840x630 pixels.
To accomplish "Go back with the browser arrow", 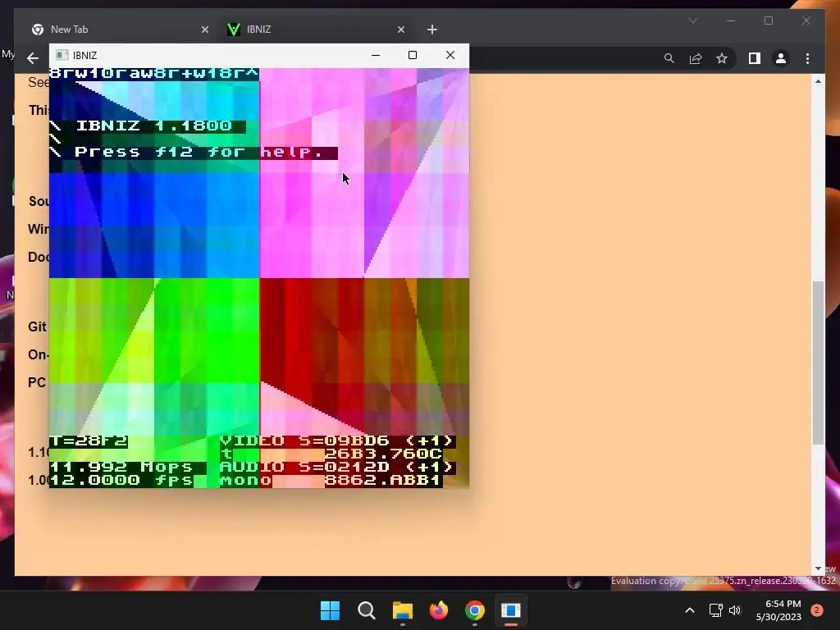I will point(33,58).
